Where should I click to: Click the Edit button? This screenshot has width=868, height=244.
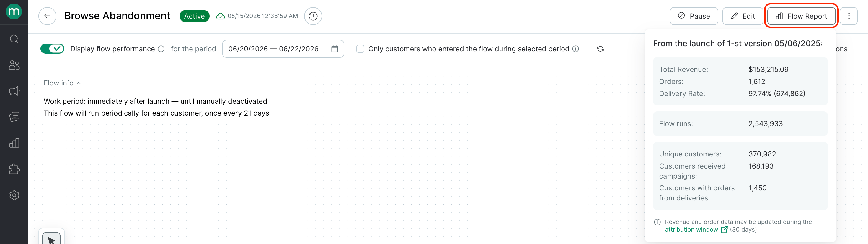point(743,16)
